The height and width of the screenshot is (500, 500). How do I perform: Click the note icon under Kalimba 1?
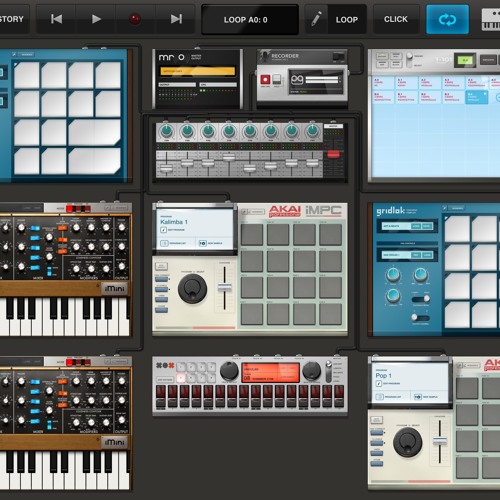pos(164,230)
